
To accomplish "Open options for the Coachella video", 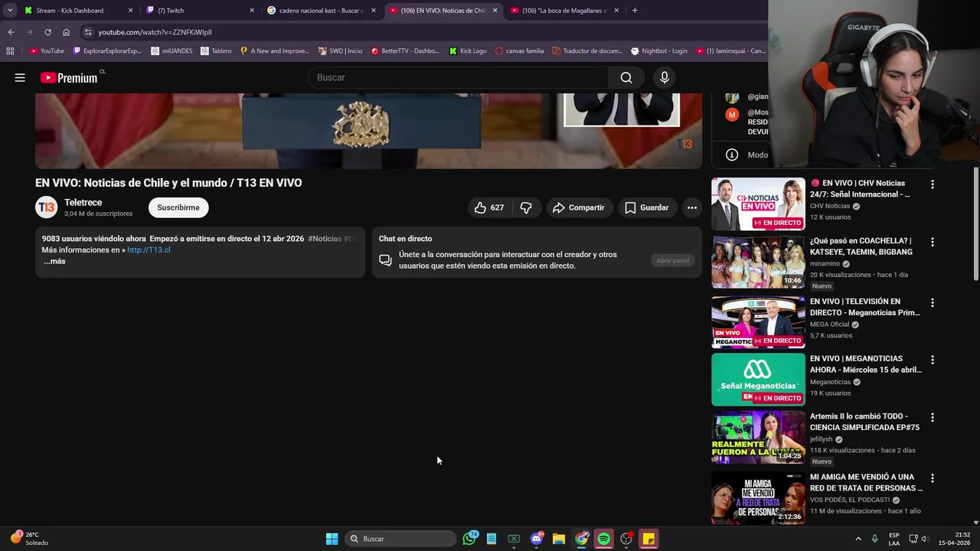I will tap(932, 242).
